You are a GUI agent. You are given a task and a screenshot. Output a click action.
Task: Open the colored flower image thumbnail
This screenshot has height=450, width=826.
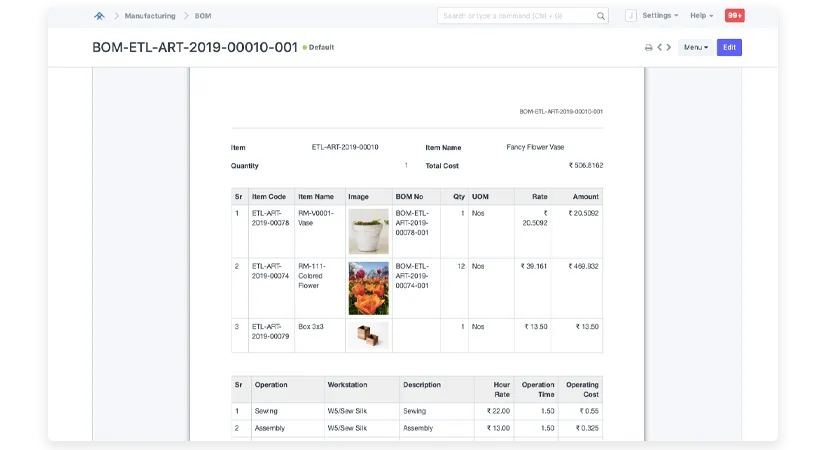point(368,288)
